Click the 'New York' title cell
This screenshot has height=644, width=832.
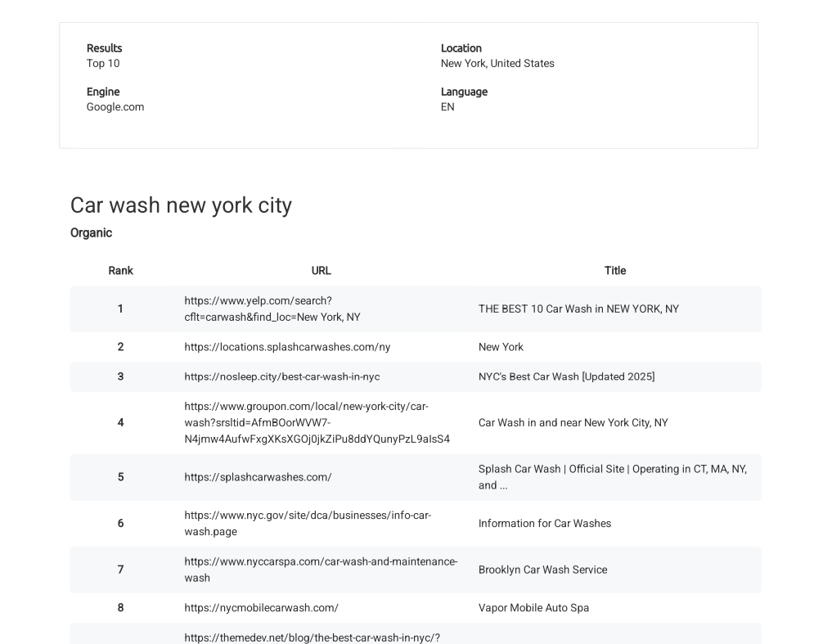coord(501,347)
